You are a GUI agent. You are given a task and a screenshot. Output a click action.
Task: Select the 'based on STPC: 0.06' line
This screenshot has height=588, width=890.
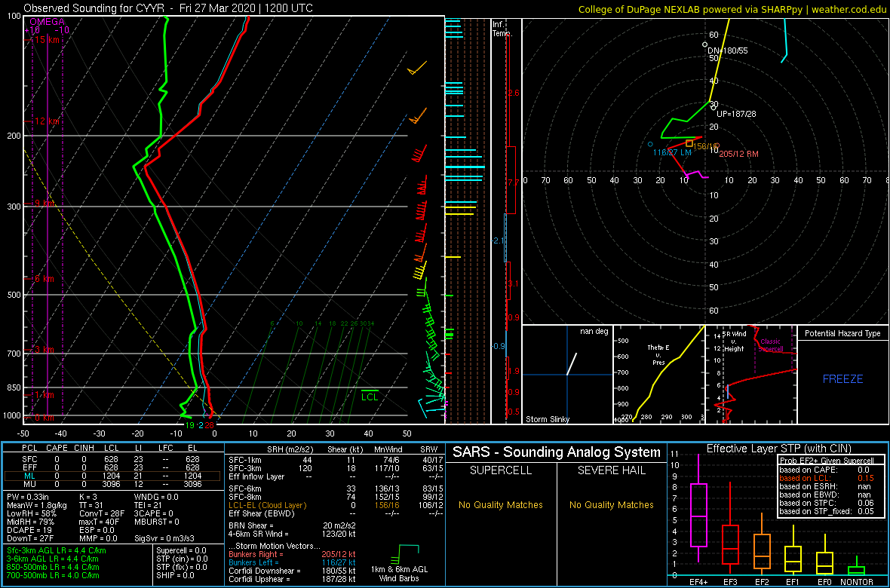coord(827,502)
